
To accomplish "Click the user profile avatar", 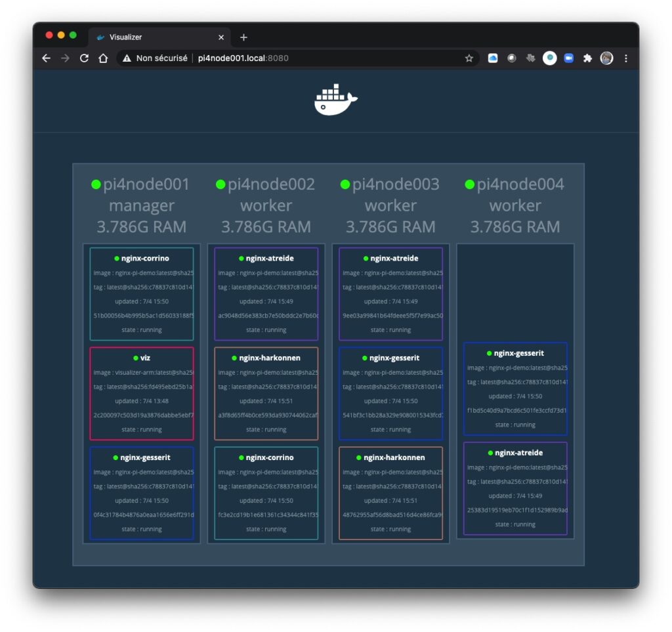I will (606, 58).
